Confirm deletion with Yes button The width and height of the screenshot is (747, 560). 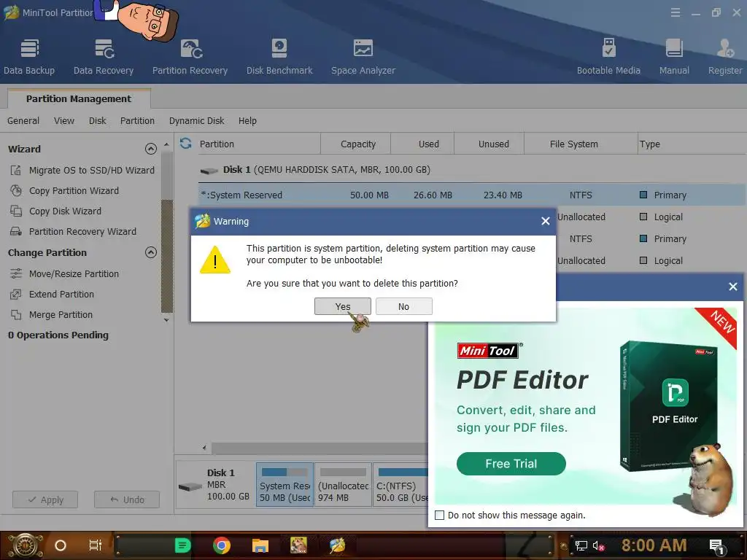point(343,307)
